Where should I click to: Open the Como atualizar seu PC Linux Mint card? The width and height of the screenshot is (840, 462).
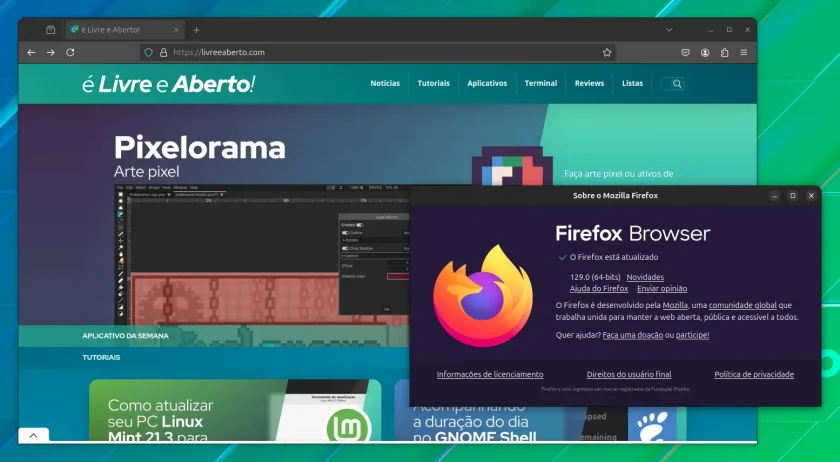[235, 411]
